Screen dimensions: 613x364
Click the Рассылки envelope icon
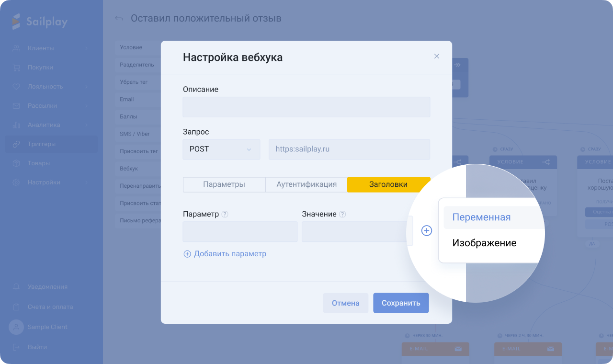16,106
